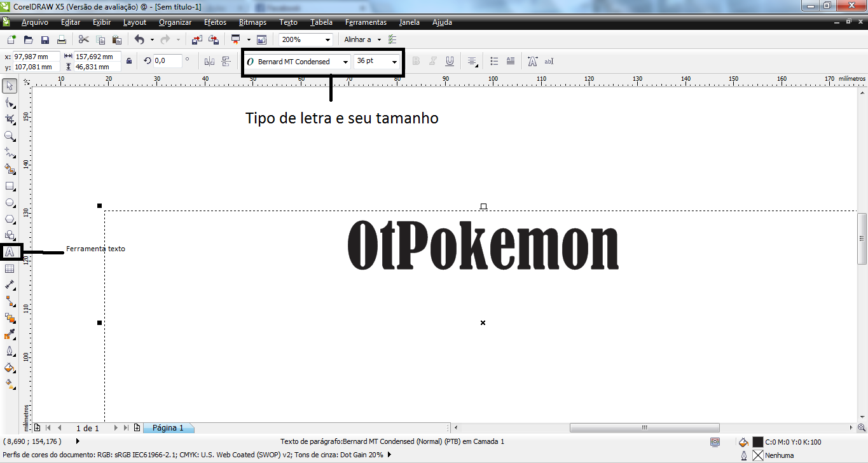Select the Outline pen tool
The image size is (868, 463).
[10, 351]
